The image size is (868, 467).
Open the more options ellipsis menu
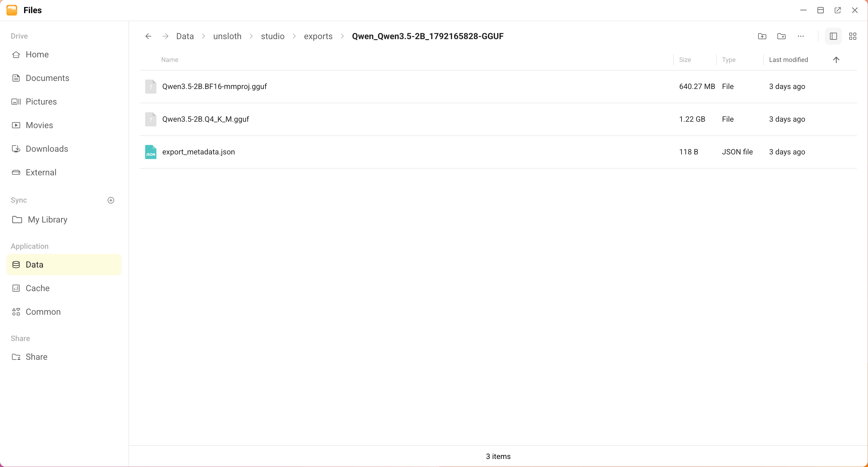click(x=801, y=36)
